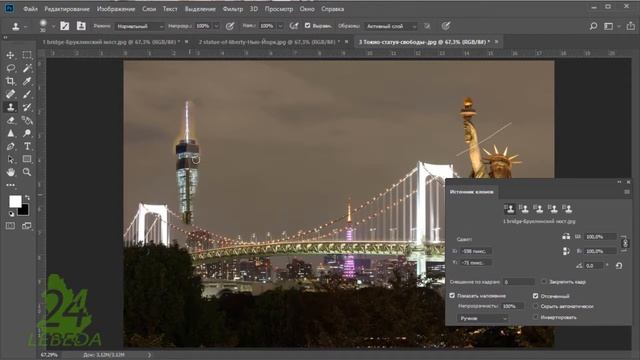
Task: Select the History Brush tool
Action: (x=27, y=107)
